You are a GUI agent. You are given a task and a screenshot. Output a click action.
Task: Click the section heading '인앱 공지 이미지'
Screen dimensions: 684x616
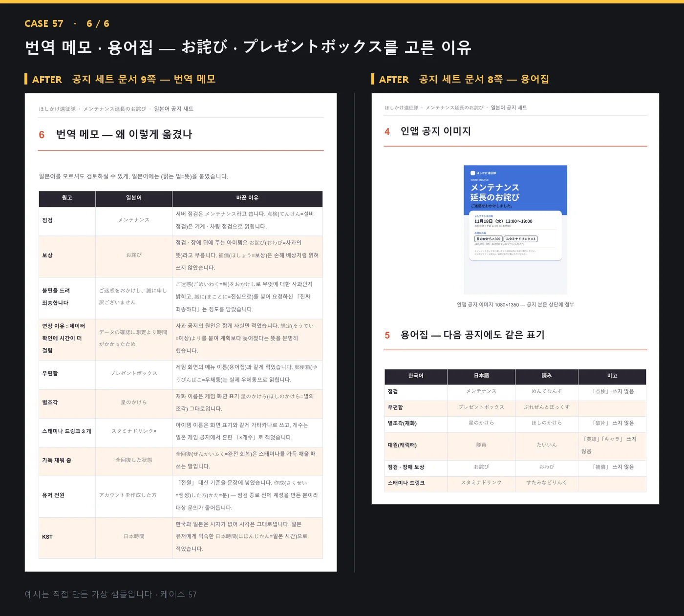pyautogui.click(x=435, y=131)
